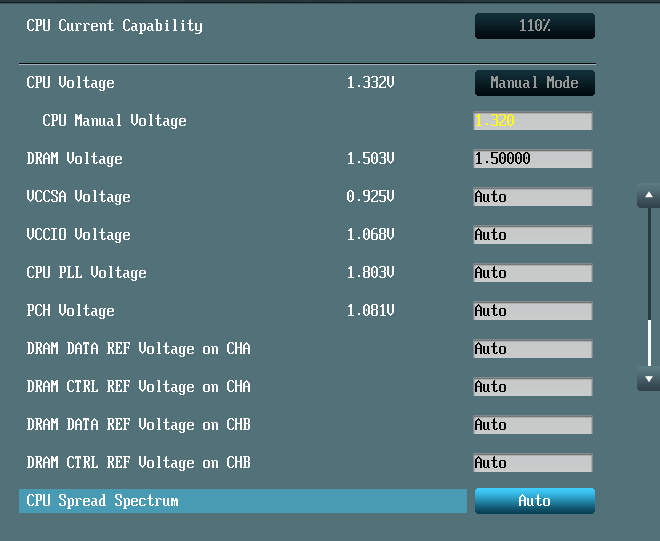Click DRAM DATA REF Voltage on CHB field

(533, 425)
